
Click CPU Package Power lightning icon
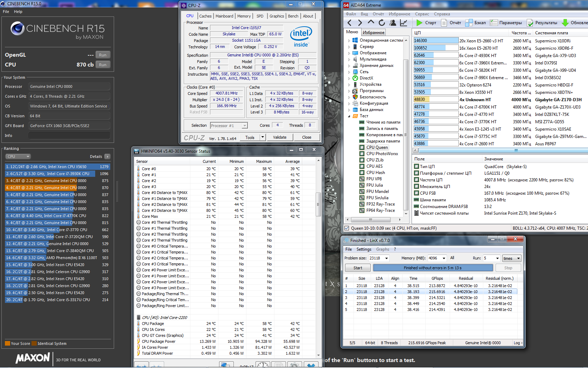pyautogui.click(x=139, y=341)
